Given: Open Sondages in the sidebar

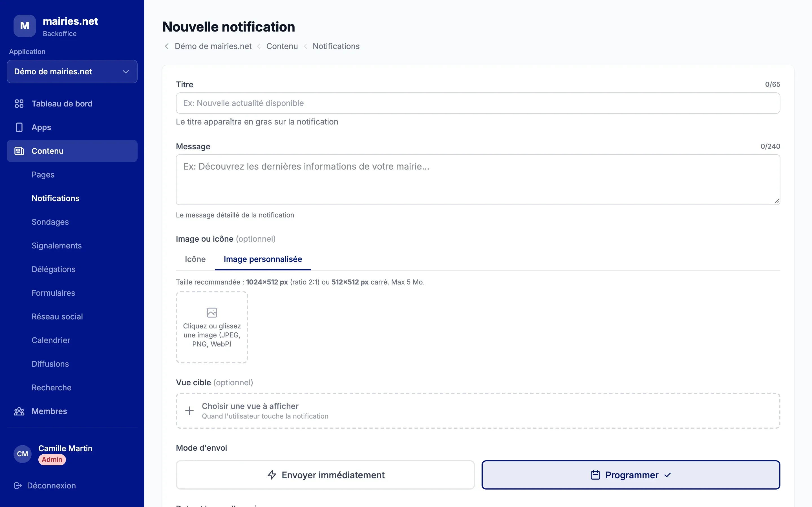Looking at the screenshot, I should [50, 222].
